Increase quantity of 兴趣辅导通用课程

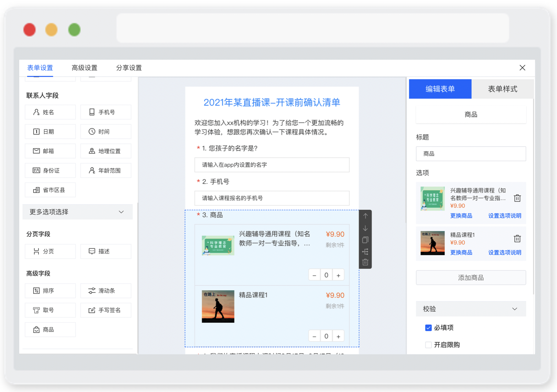click(338, 275)
